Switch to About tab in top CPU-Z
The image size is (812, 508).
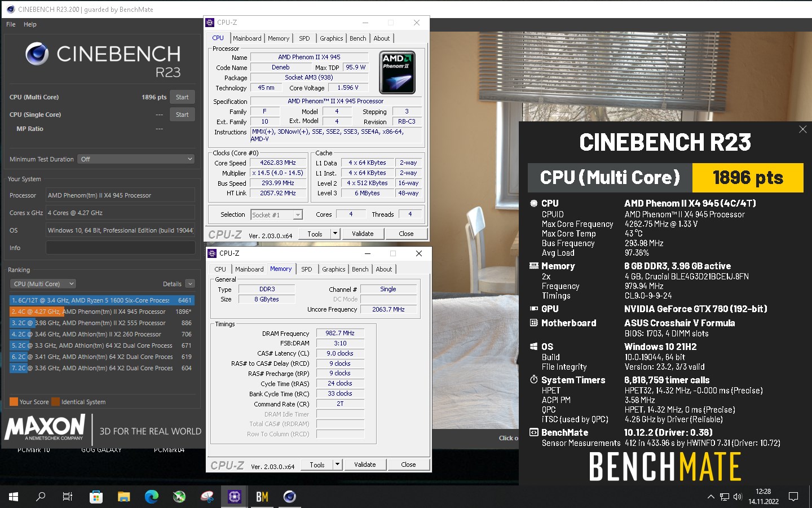pyautogui.click(x=382, y=38)
